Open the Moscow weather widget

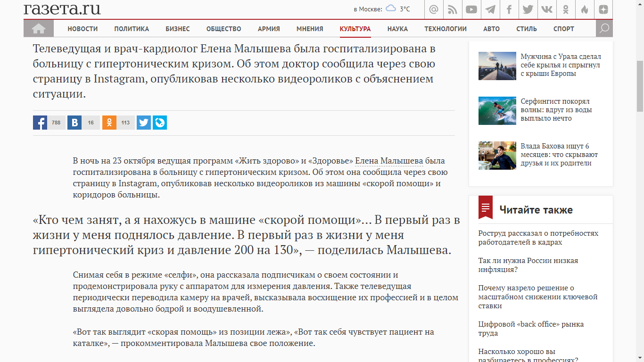tap(382, 9)
